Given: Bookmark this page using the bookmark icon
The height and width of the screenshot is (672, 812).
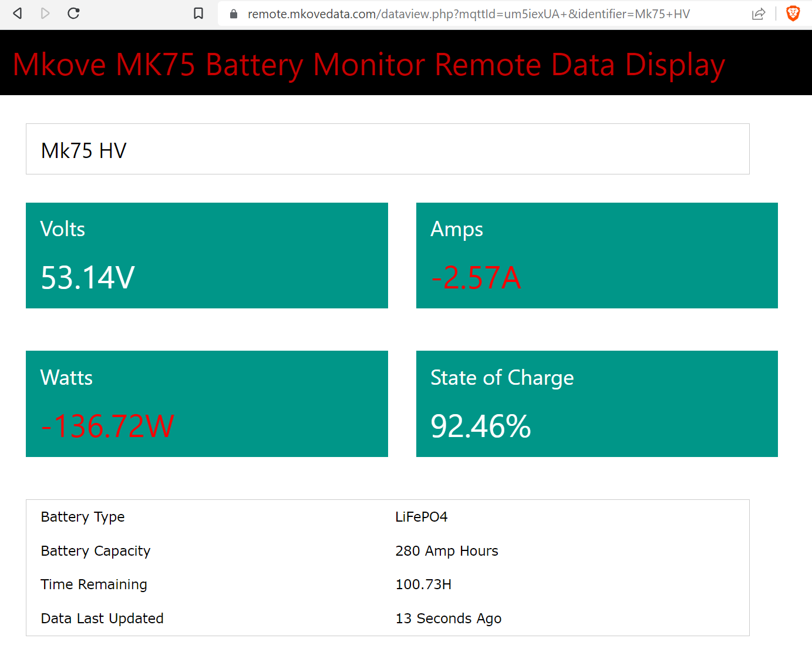Looking at the screenshot, I should click(x=198, y=14).
